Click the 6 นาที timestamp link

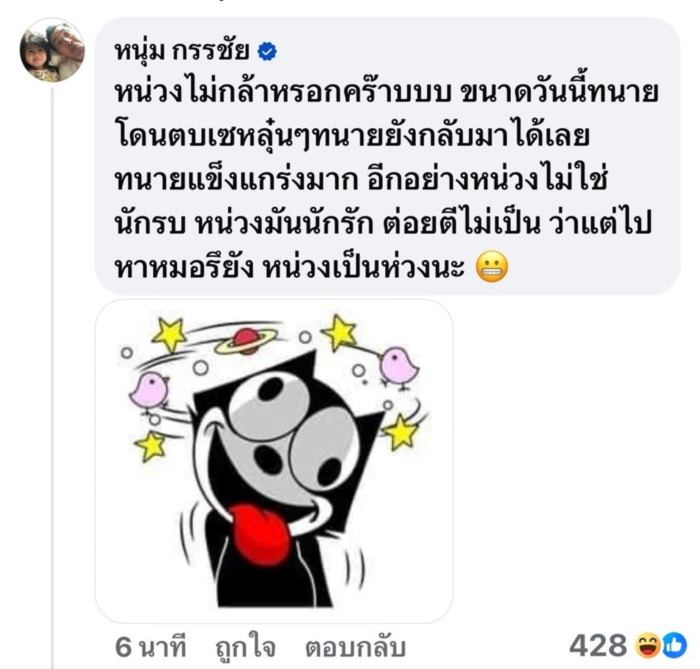150,647
